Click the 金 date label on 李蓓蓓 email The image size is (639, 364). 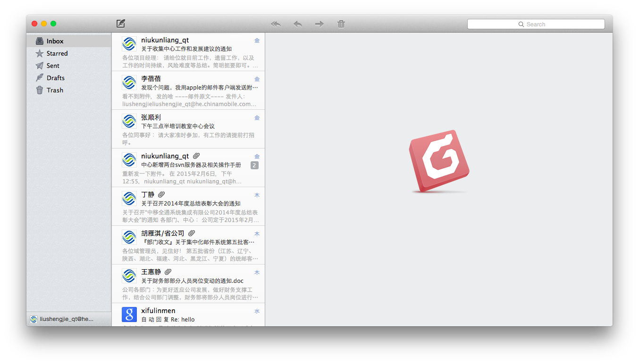(257, 79)
